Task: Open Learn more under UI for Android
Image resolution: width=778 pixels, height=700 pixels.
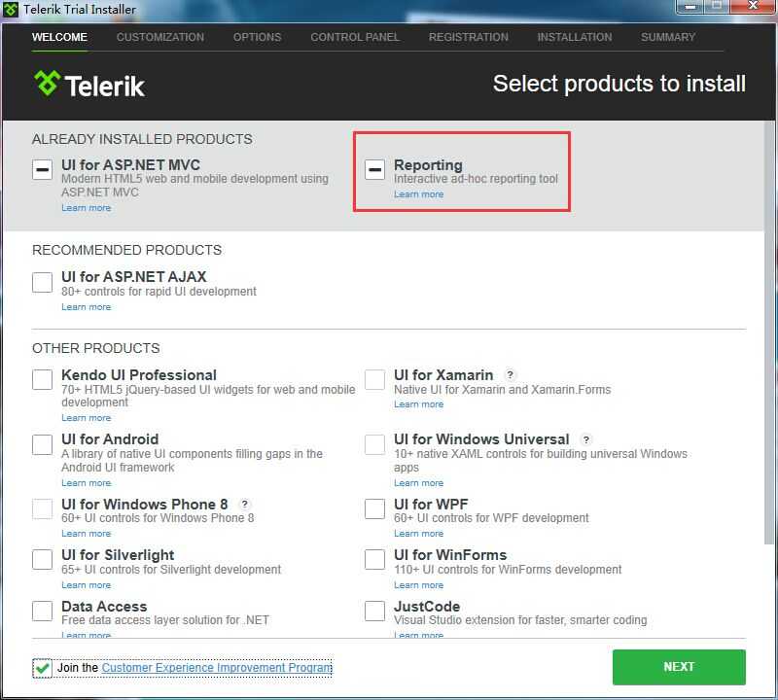Action: [x=86, y=483]
